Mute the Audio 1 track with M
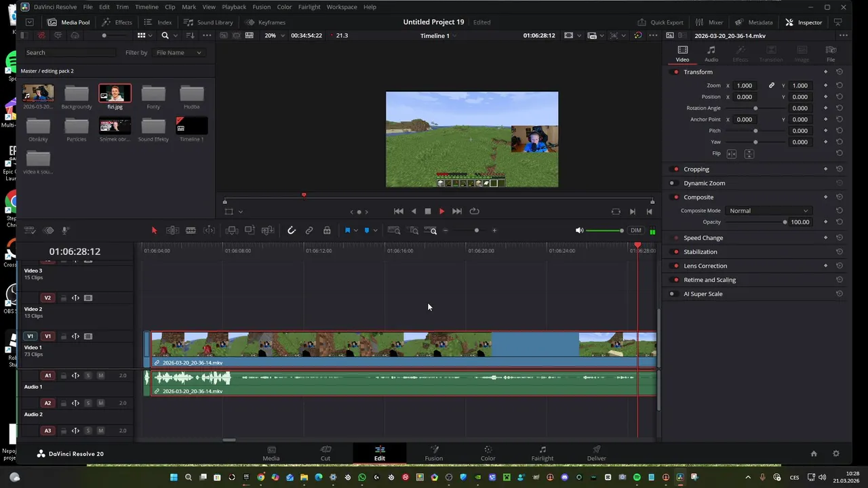The width and height of the screenshot is (868, 488). pyautogui.click(x=100, y=375)
